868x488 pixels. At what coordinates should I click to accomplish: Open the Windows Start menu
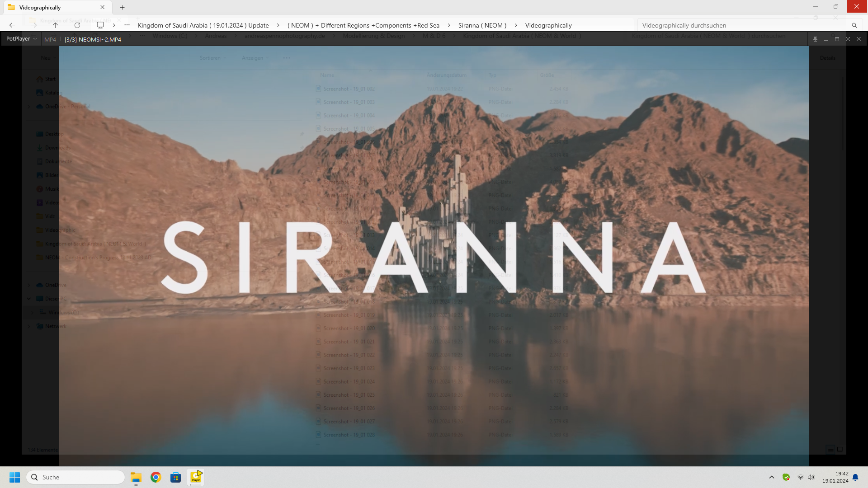tap(15, 477)
